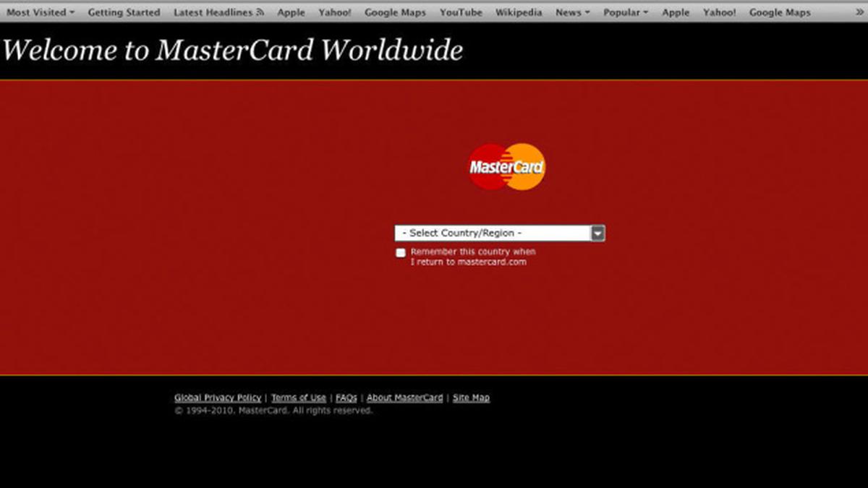The image size is (868, 488).
Task: Click the MasterCard logo
Action: click(506, 167)
